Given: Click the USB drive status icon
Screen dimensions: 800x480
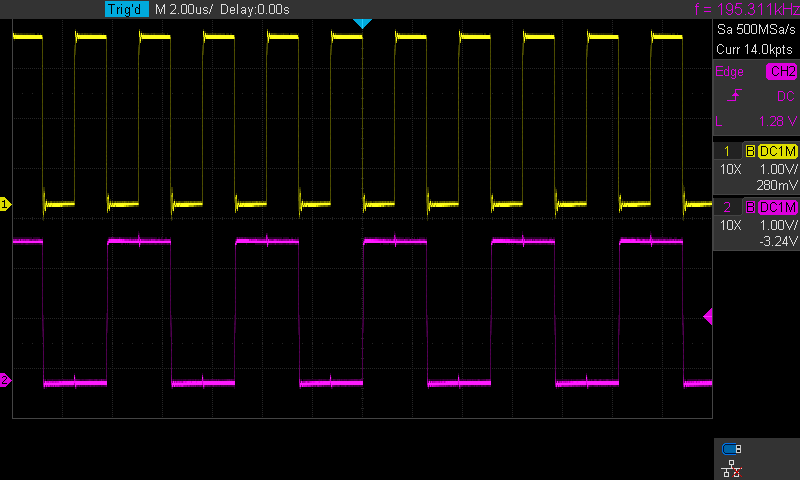Looking at the screenshot, I should 731,449.
